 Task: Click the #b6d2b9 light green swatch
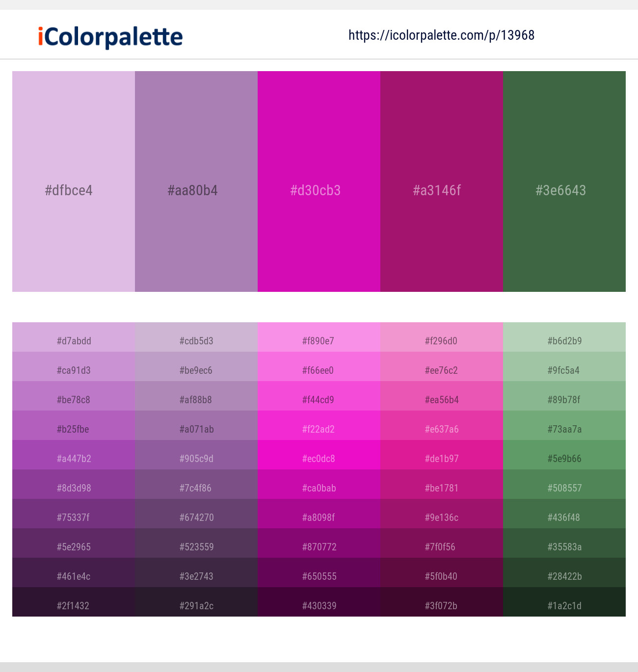(x=564, y=341)
